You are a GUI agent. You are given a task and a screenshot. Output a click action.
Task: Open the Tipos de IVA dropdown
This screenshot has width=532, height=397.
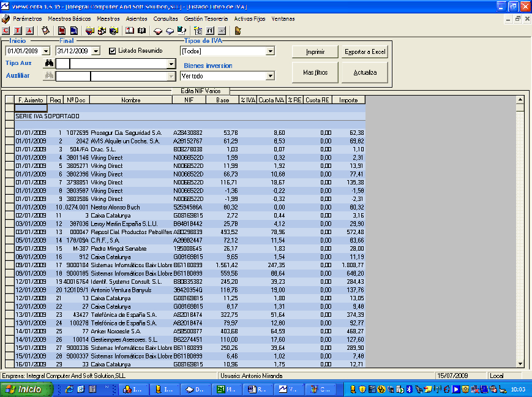pyautogui.click(x=270, y=51)
